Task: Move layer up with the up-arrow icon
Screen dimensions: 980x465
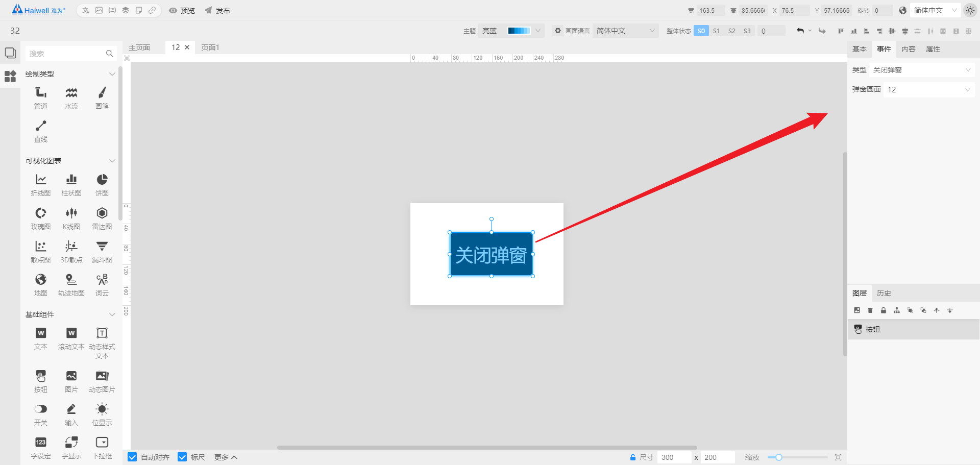Action: (937, 310)
